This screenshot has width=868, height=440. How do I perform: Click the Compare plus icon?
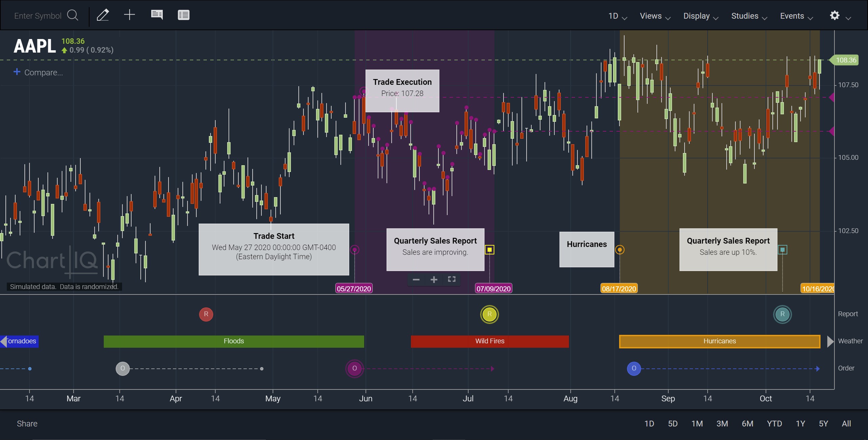17,72
